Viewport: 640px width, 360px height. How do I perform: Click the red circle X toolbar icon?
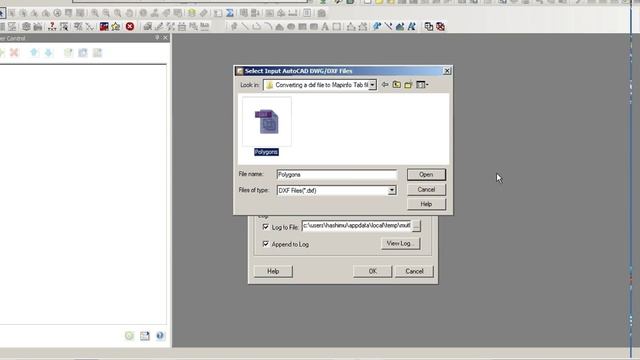[x=130, y=27]
